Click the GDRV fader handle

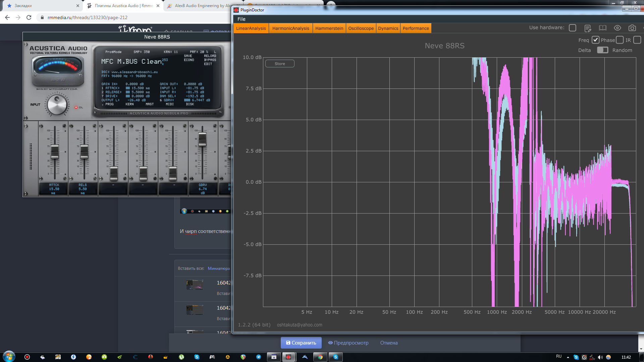[x=202, y=139]
